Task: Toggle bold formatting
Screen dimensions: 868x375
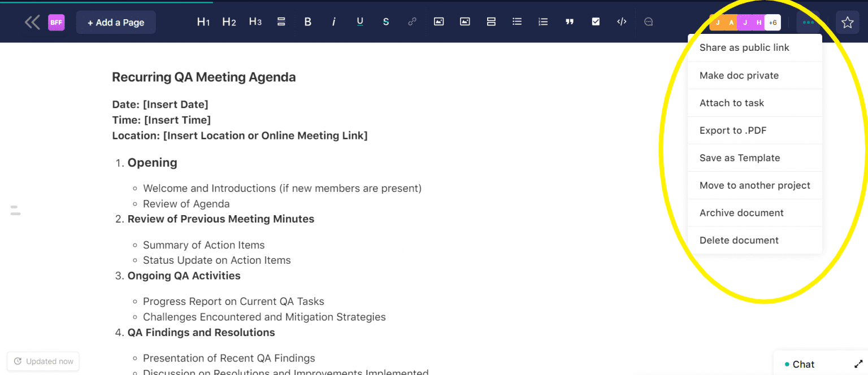Action: point(307,21)
